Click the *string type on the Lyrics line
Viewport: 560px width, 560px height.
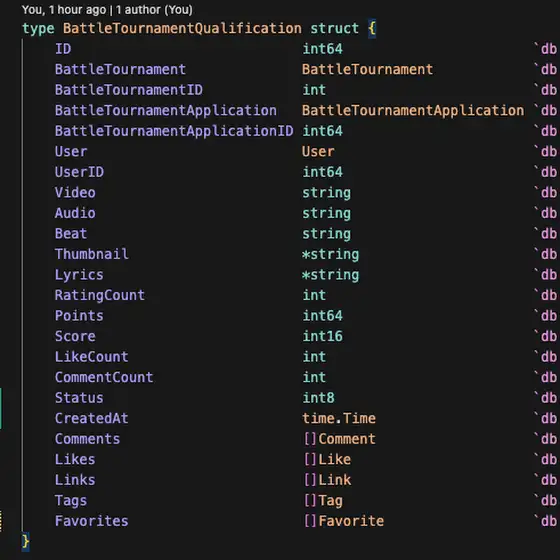330,275
